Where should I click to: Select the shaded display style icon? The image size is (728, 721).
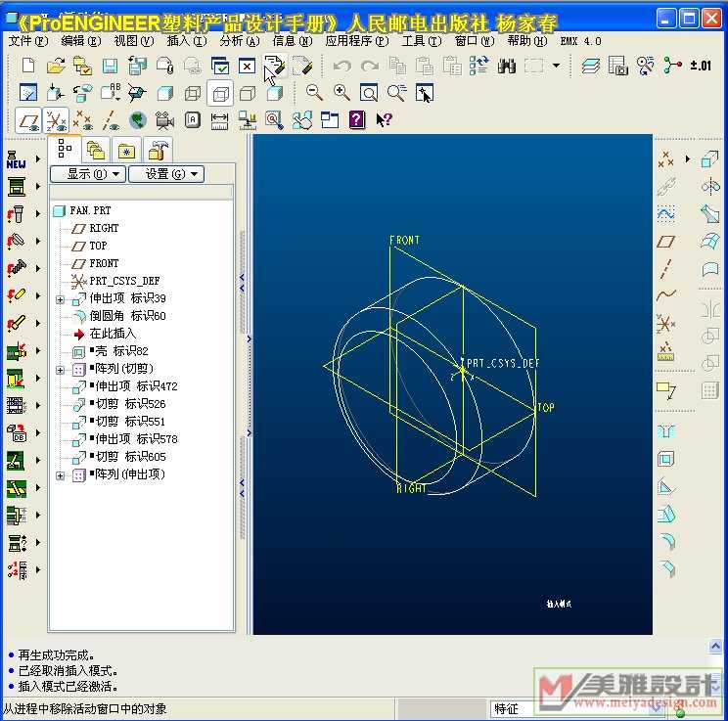[x=274, y=93]
